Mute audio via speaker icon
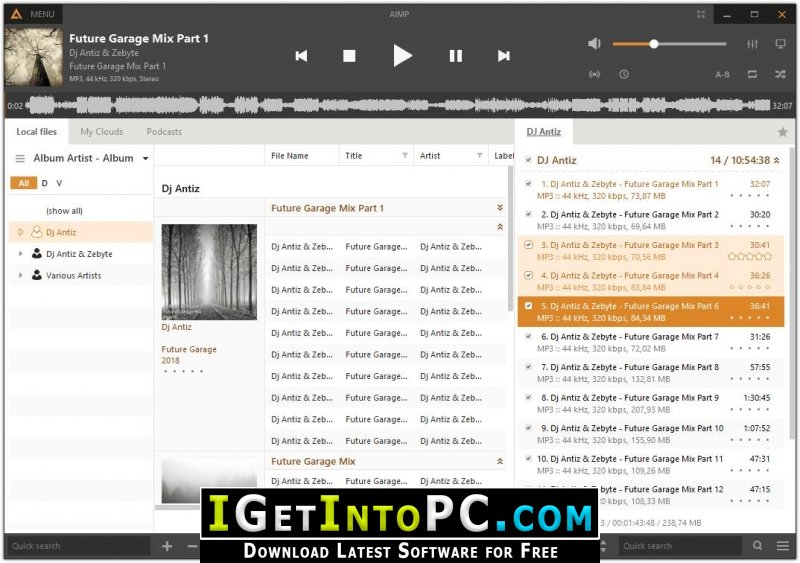 point(594,44)
